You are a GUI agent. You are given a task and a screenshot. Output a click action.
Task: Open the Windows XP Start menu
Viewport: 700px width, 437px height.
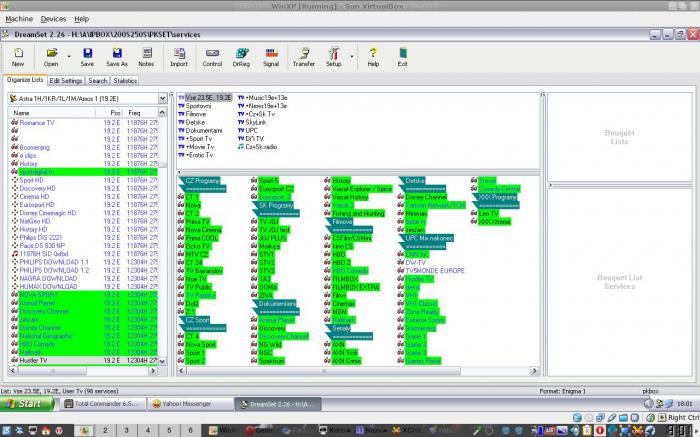point(27,404)
